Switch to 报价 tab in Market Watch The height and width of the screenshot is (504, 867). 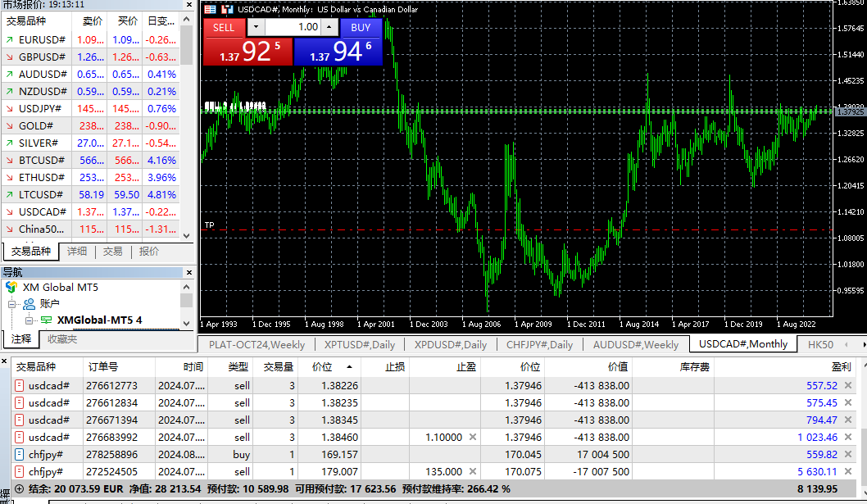coord(149,251)
